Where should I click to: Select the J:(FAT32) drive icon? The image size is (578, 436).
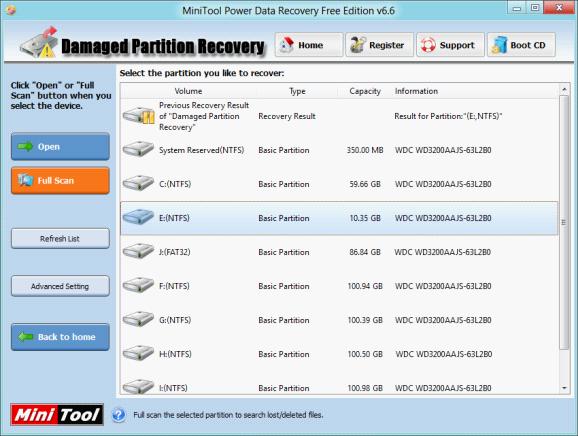[x=138, y=251]
